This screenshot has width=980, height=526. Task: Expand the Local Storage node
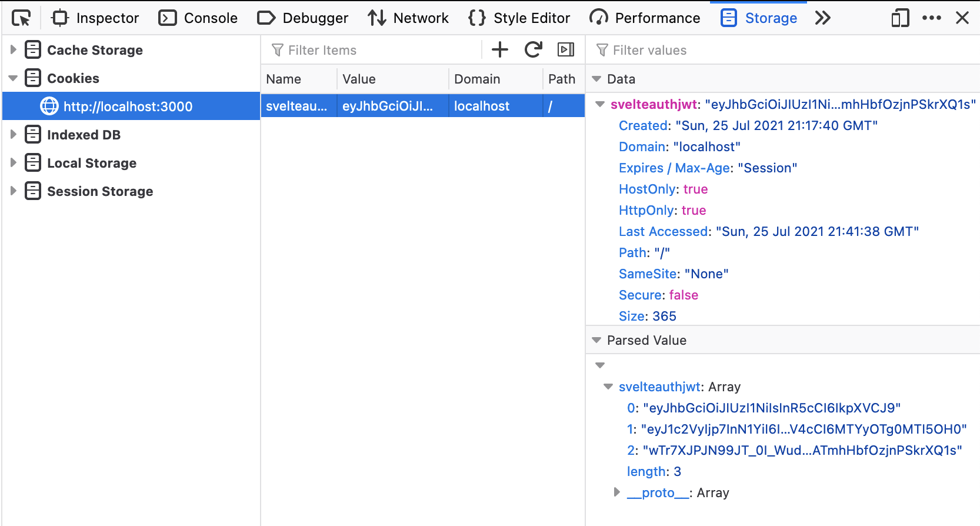click(x=13, y=163)
